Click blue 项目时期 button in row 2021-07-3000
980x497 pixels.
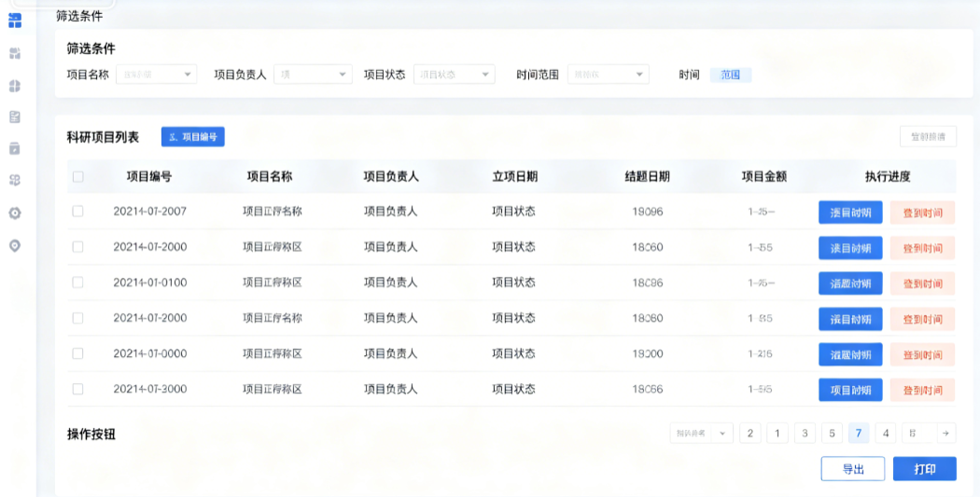[x=850, y=390]
